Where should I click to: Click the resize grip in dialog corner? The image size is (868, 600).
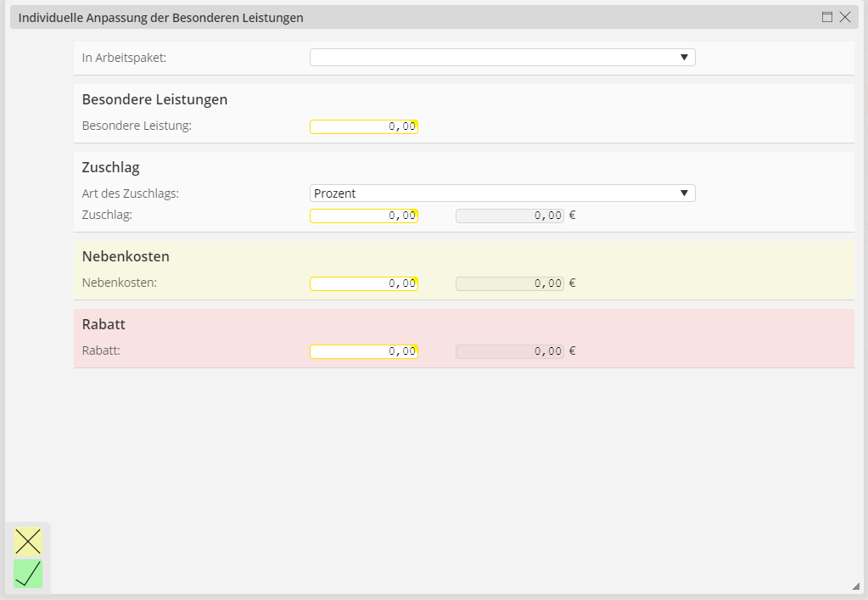point(855,586)
